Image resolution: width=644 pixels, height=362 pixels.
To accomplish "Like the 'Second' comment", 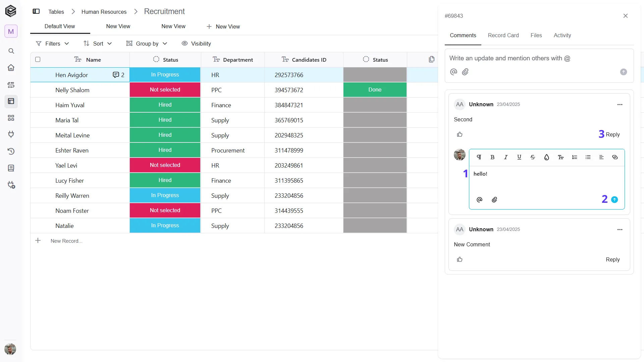I will pos(460,134).
